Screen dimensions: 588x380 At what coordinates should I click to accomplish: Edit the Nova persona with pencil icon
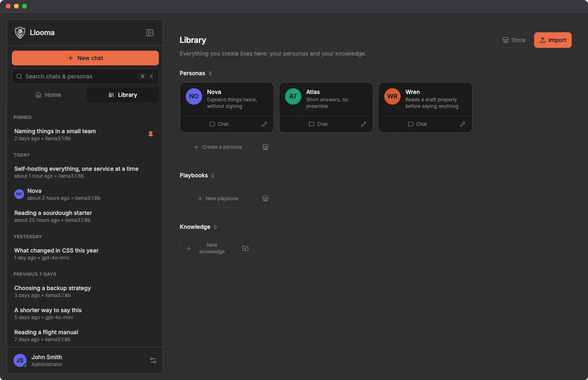(x=264, y=124)
